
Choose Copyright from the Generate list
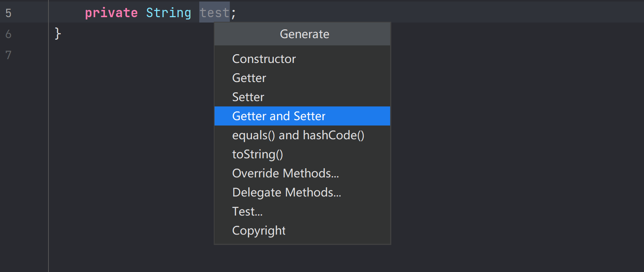tap(258, 230)
